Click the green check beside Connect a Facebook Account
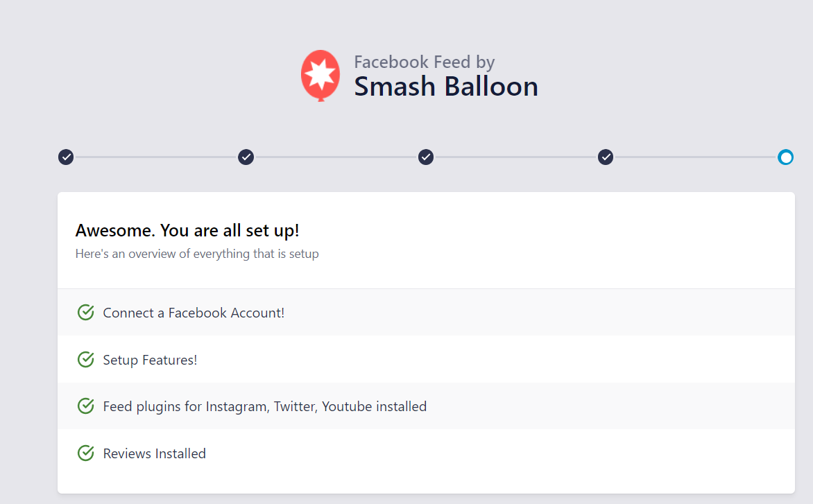The image size is (813, 504). (x=85, y=313)
